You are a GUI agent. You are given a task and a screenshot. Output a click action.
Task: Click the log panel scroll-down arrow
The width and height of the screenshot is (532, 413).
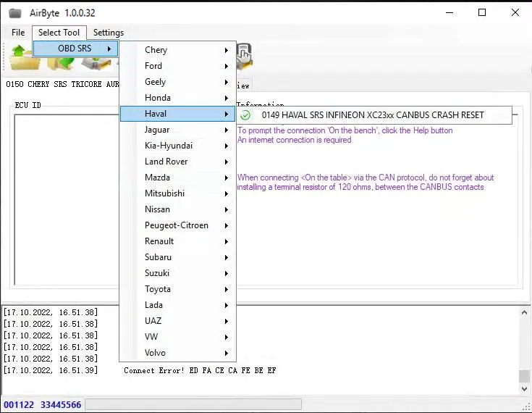pyautogui.click(x=525, y=389)
